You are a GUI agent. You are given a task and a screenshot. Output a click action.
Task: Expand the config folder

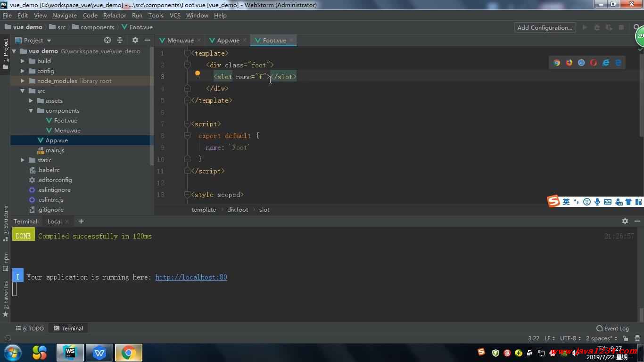22,71
